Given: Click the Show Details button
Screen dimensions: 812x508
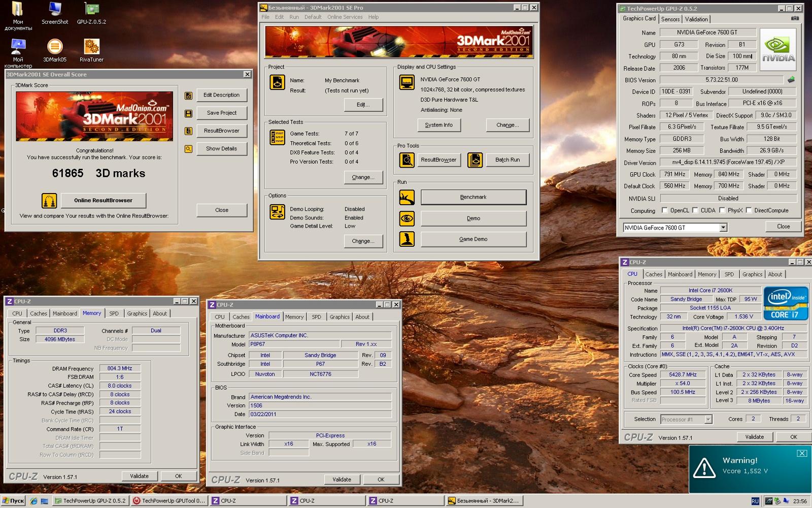Looking at the screenshot, I should (x=222, y=149).
